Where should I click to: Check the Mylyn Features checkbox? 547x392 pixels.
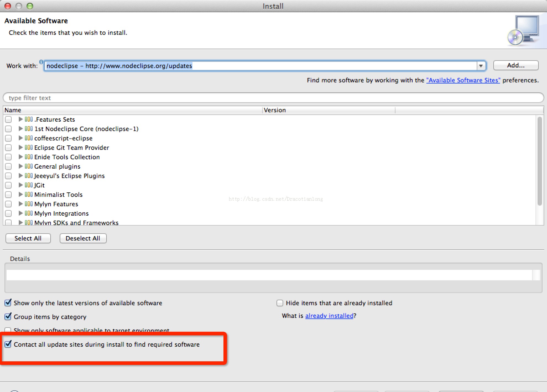pos(8,204)
